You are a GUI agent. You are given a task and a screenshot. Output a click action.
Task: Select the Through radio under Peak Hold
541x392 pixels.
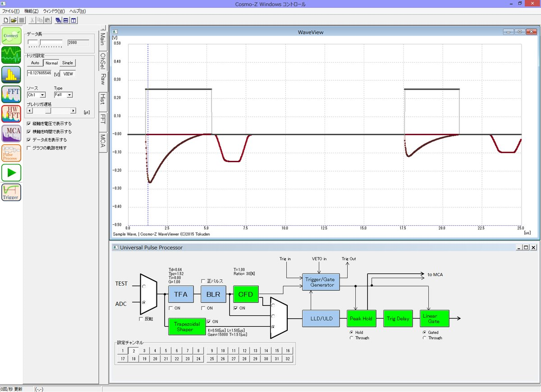point(352,338)
